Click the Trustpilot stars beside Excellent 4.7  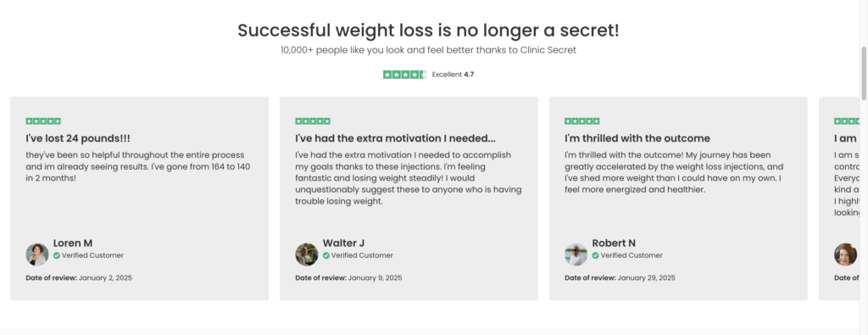pos(404,74)
